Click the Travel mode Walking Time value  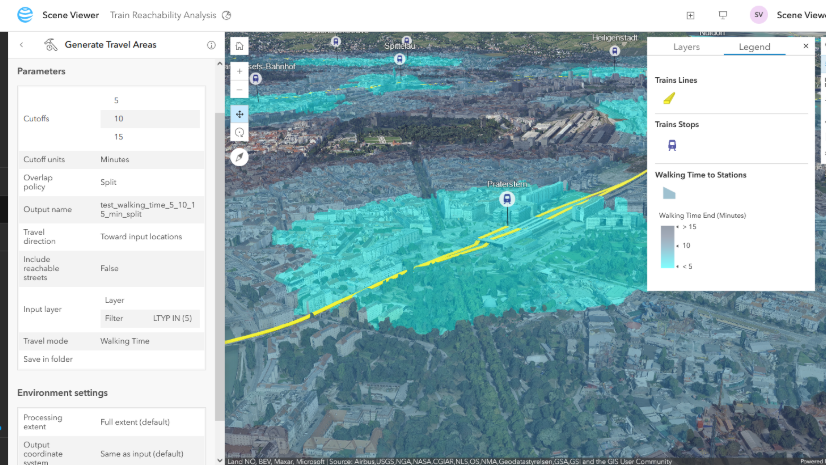coord(125,341)
